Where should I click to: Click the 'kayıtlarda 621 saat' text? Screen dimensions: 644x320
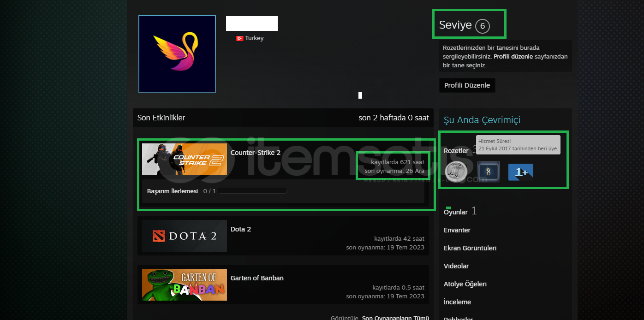click(x=398, y=162)
